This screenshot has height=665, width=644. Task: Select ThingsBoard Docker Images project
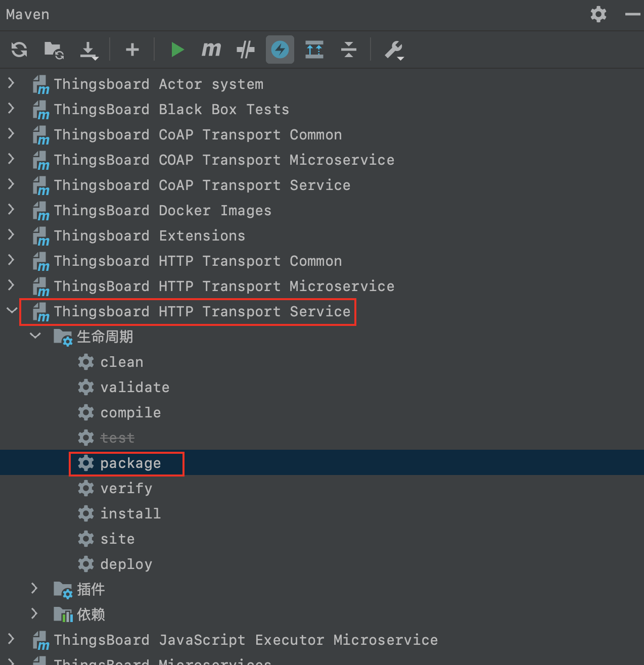pos(163,210)
